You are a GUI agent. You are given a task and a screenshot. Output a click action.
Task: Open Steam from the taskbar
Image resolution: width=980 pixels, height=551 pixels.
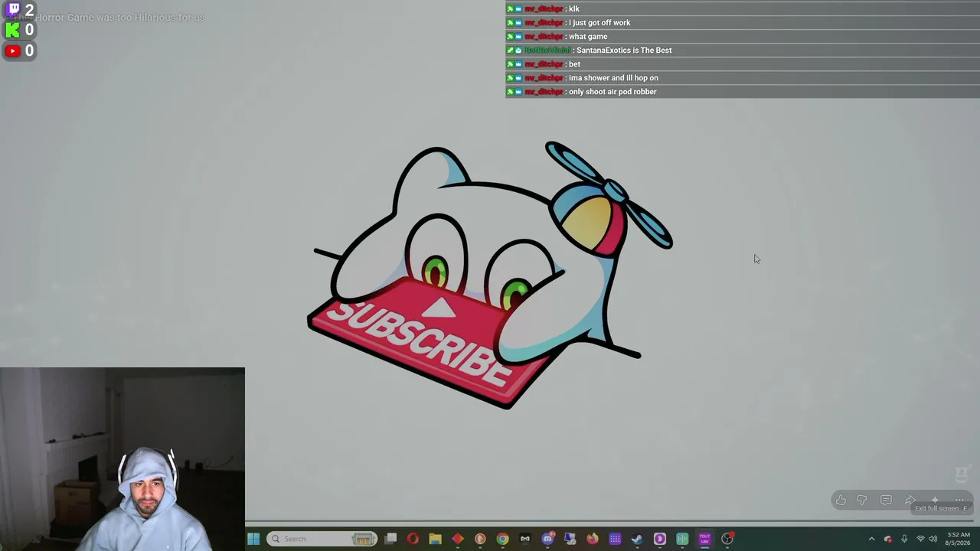click(637, 539)
